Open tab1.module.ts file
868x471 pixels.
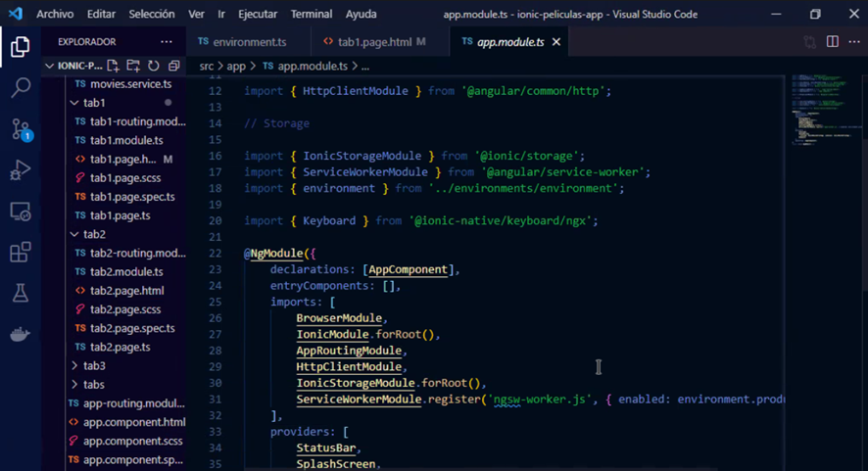coord(126,141)
